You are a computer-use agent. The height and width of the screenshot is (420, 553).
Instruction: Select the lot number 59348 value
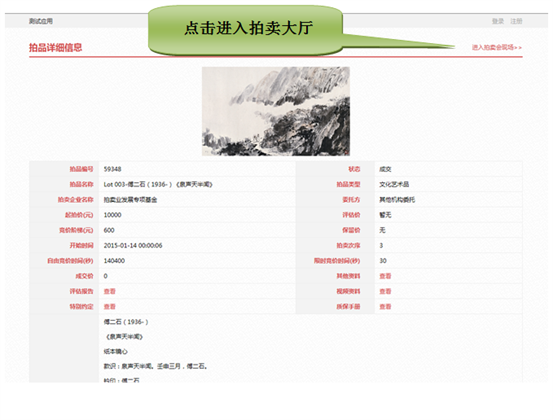(x=113, y=169)
